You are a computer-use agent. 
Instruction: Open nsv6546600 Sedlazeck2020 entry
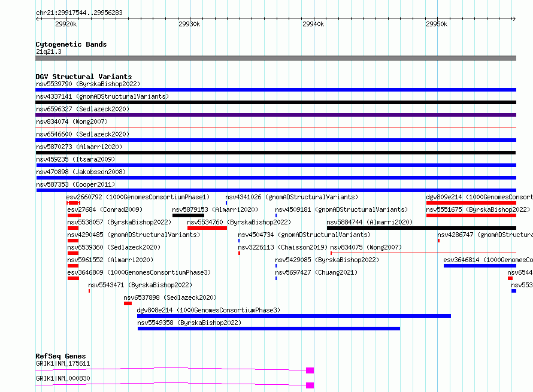[x=83, y=134]
